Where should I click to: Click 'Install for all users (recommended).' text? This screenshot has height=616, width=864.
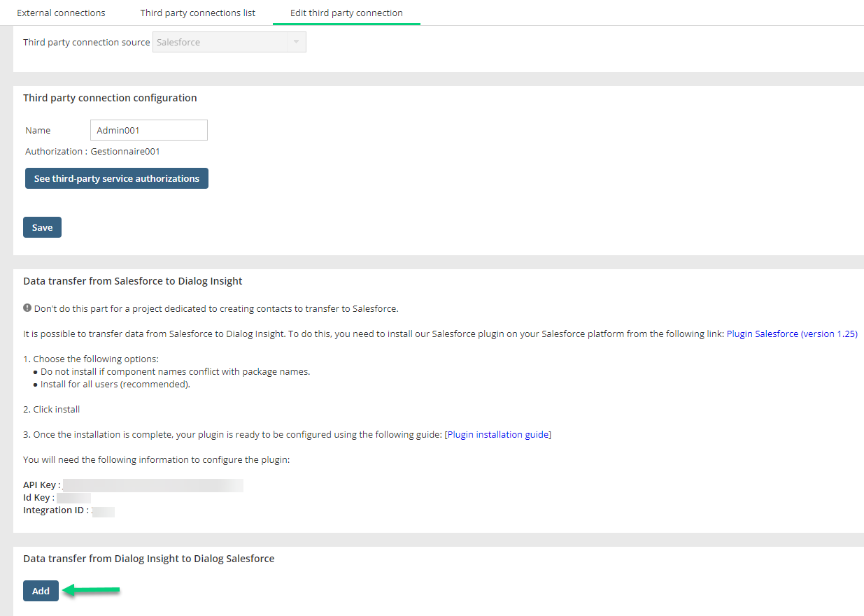(115, 384)
